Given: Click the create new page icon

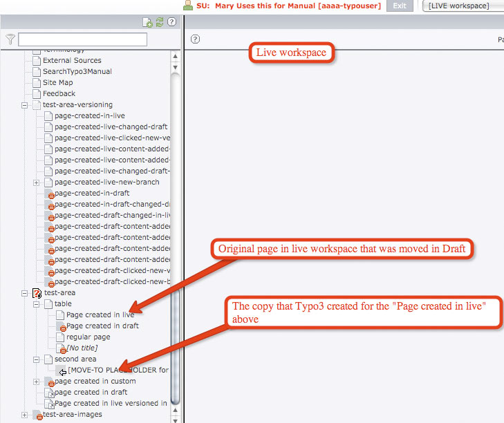Looking at the screenshot, I should [x=147, y=22].
